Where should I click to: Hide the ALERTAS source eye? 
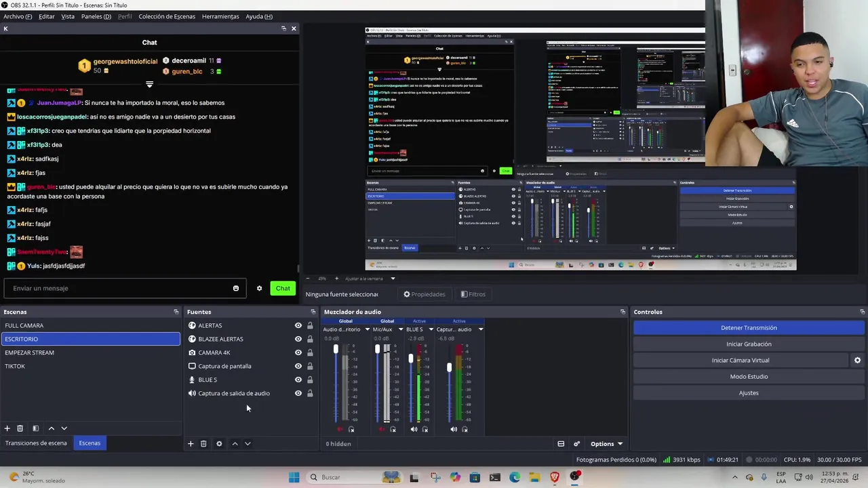click(x=298, y=325)
